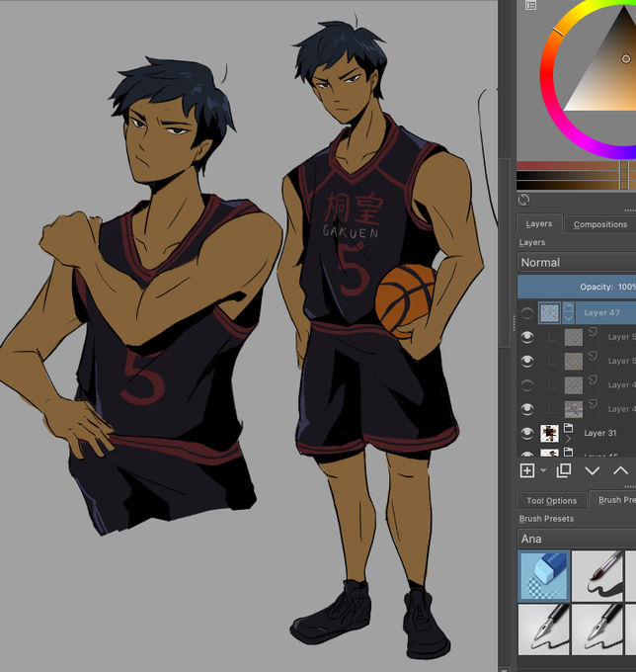Click the group folder icon on Layer 31
Viewport: 636px width, 672px height.
[x=568, y=427]
